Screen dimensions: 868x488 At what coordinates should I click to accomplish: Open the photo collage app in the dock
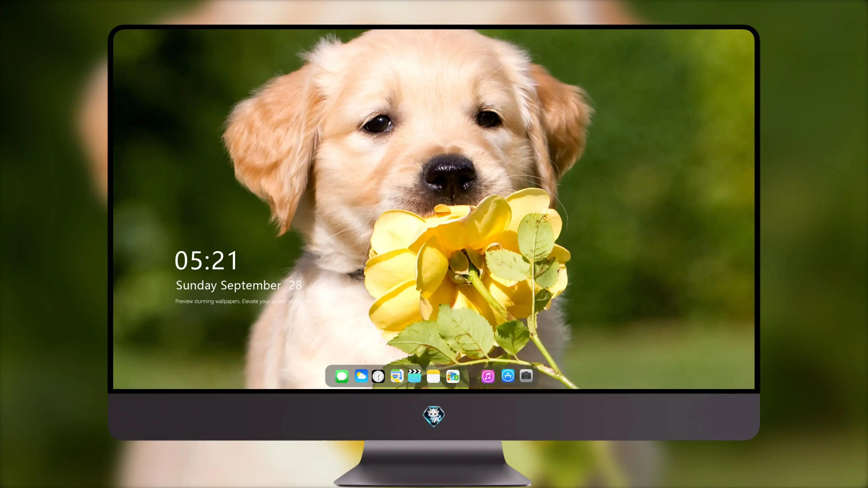coord(453,376)
